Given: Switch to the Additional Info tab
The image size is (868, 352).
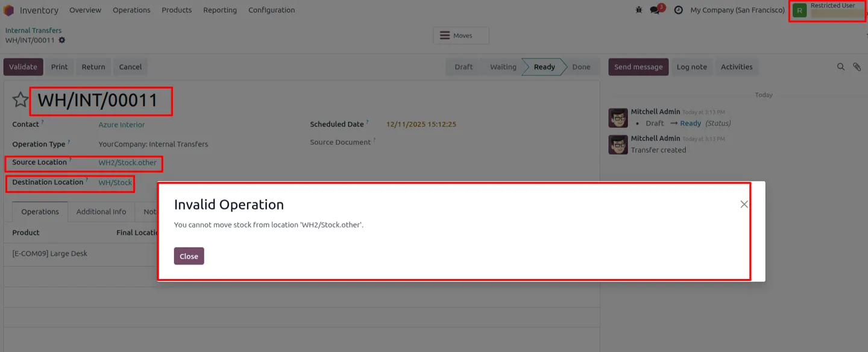Looking at the screenshot, I should tap(101, 212).
